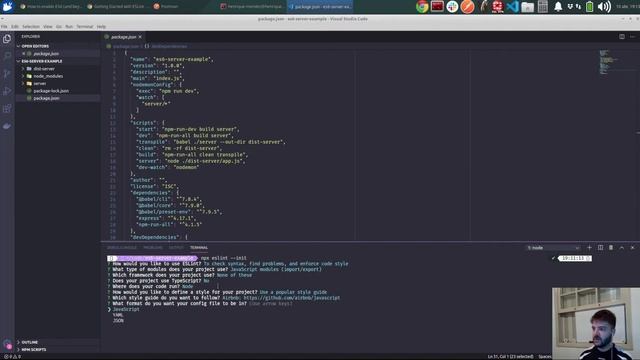Click the Ln, Col cursor position indicator

click(x=510, y=357)
